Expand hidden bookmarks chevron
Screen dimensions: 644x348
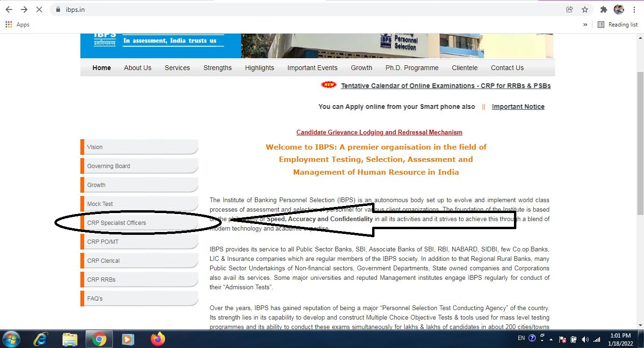[x=585, y=25]
